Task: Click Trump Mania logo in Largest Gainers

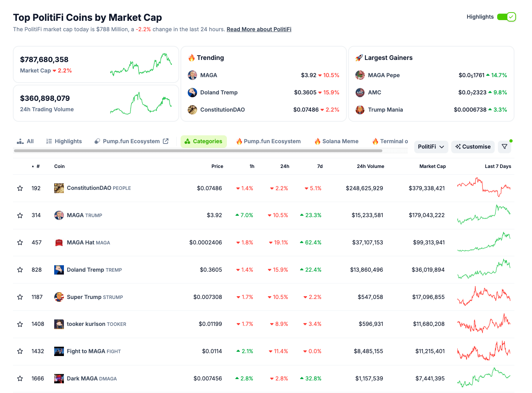Action: (x=360, y=110)
